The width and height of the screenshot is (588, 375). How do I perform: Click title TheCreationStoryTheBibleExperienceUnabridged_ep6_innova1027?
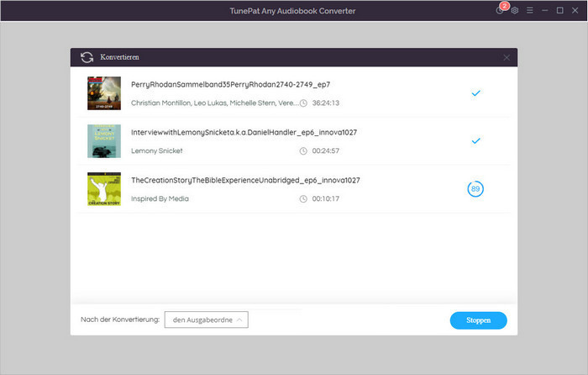click(245, 180)
